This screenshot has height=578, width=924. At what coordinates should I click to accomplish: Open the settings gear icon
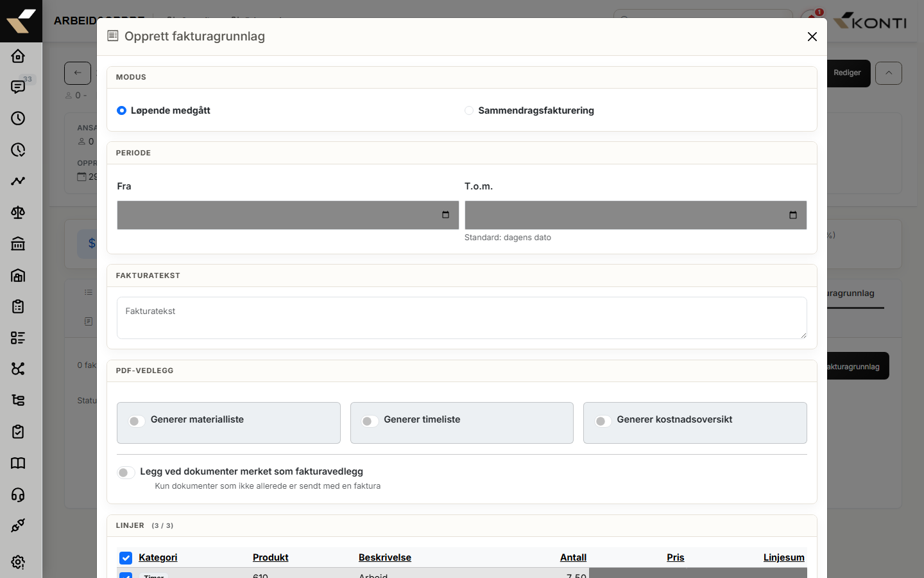tap(18, 562)
